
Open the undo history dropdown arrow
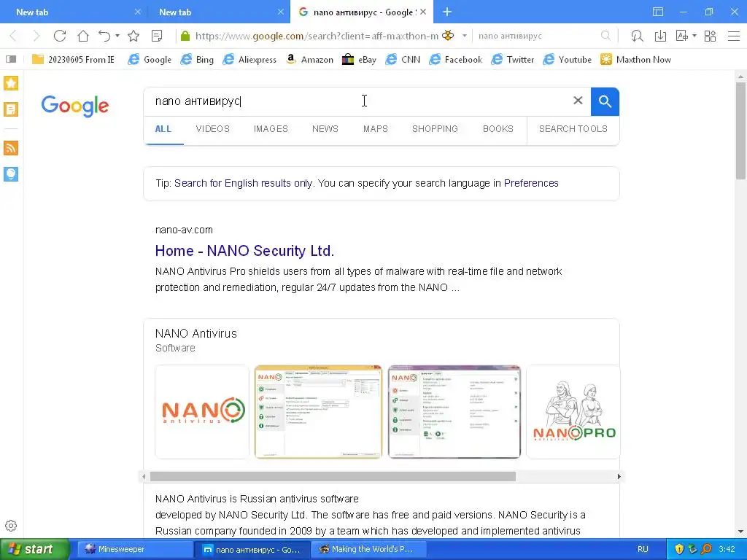pyautogui.click(x=117, y=36)
